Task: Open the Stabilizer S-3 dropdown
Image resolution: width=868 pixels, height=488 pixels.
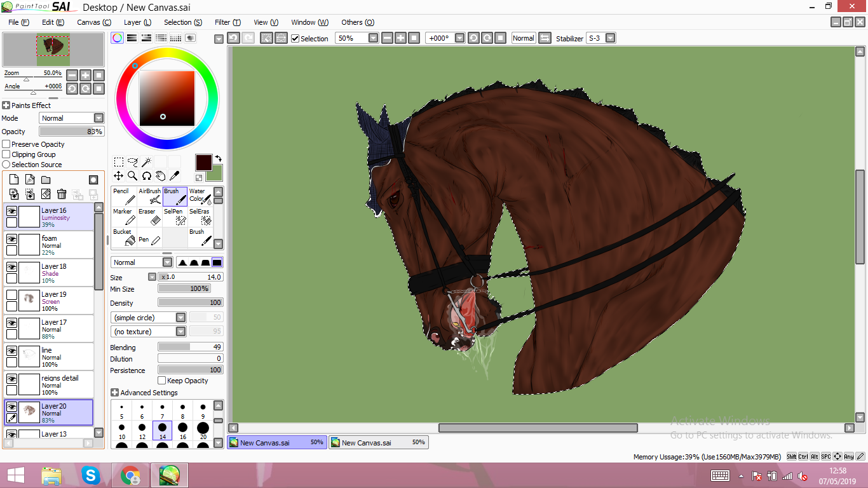Action: (x=610, y=38)
